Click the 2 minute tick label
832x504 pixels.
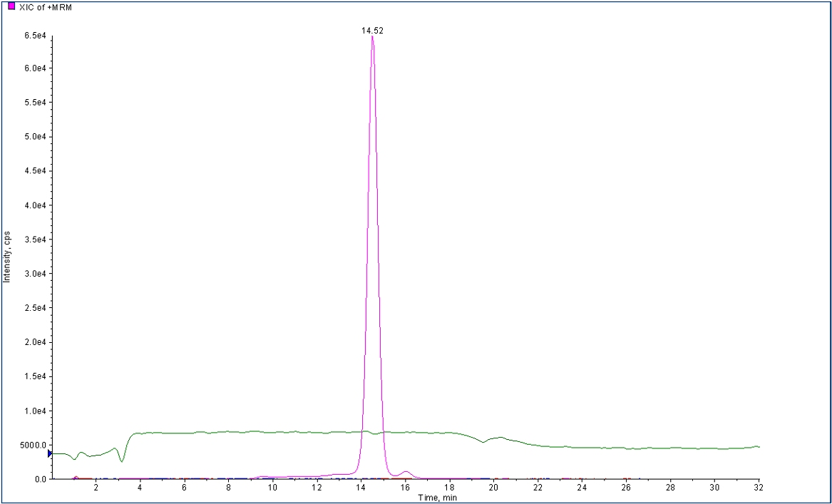click(x=96, y=488)
